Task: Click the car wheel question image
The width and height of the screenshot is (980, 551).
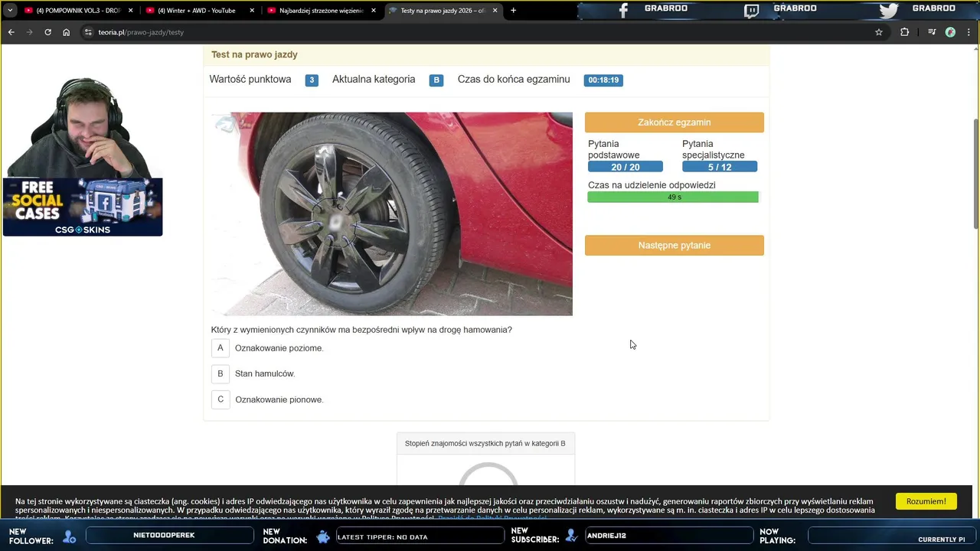Action: [x=392, y=214]
